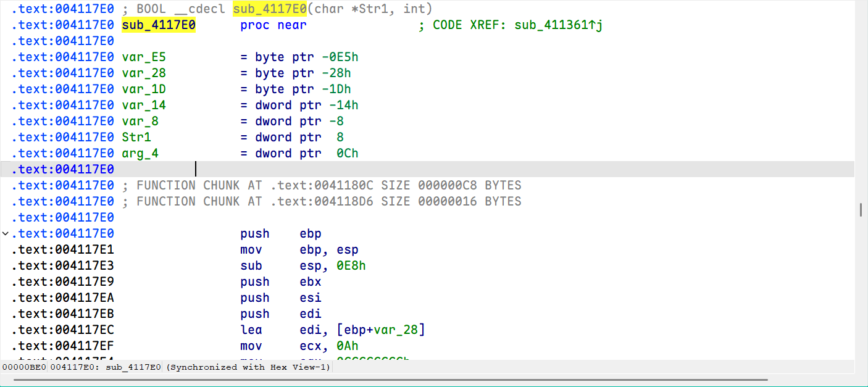Click the 0Ah operand of mov ecx
This screenshot has height=387, width=868.
pos(348,346)
